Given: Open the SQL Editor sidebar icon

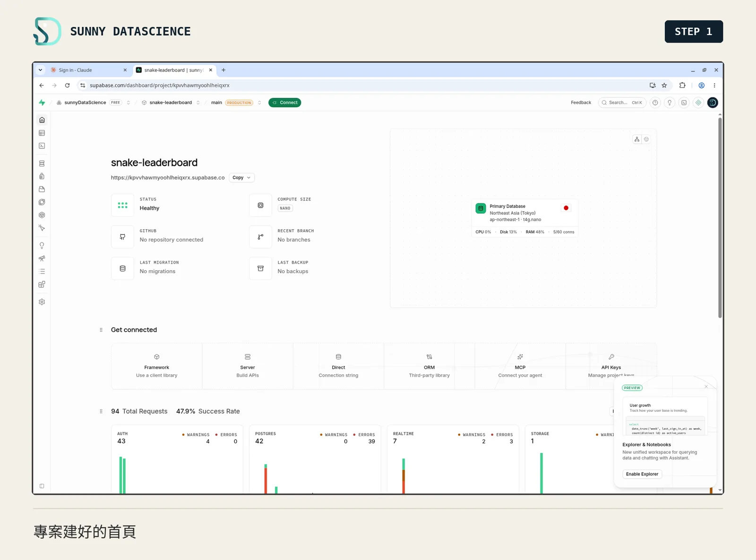Looking at the screenshot, I should tap(42, 146).
